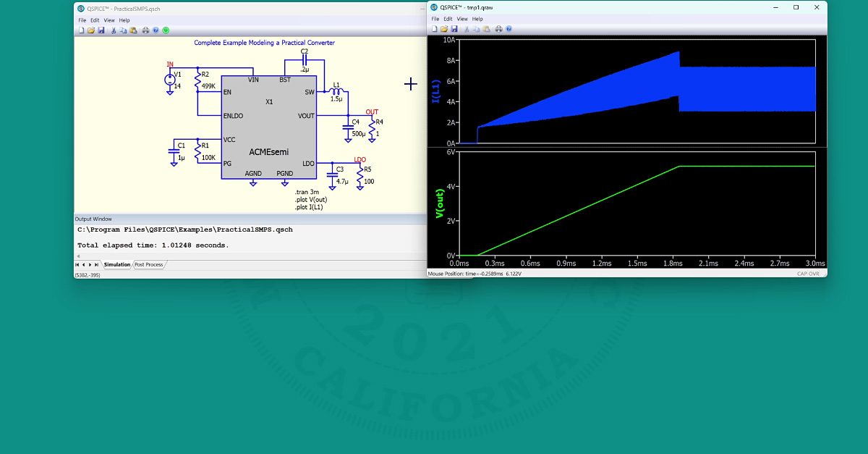The height and width of the screenshot is (454, 868).
Task: Select the Cut scissors icon in the schematic editor
Action: pyautogui.click(x=114, y=31)
